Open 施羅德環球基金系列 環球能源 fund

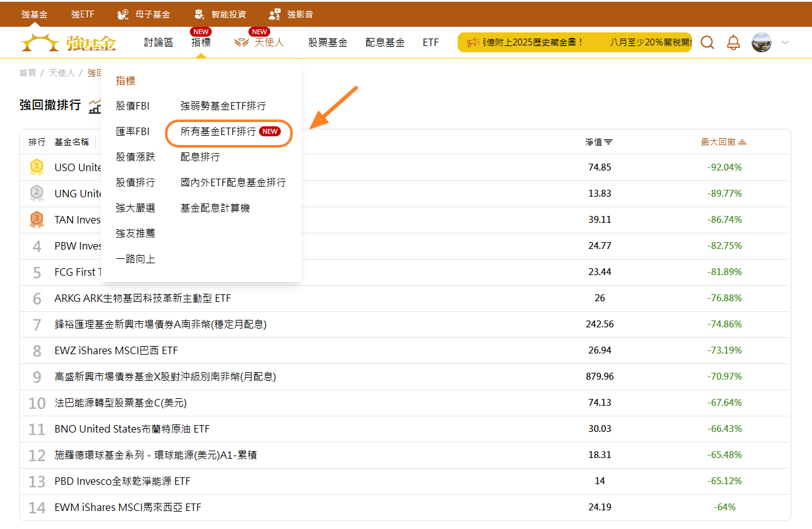click(156, 455)
